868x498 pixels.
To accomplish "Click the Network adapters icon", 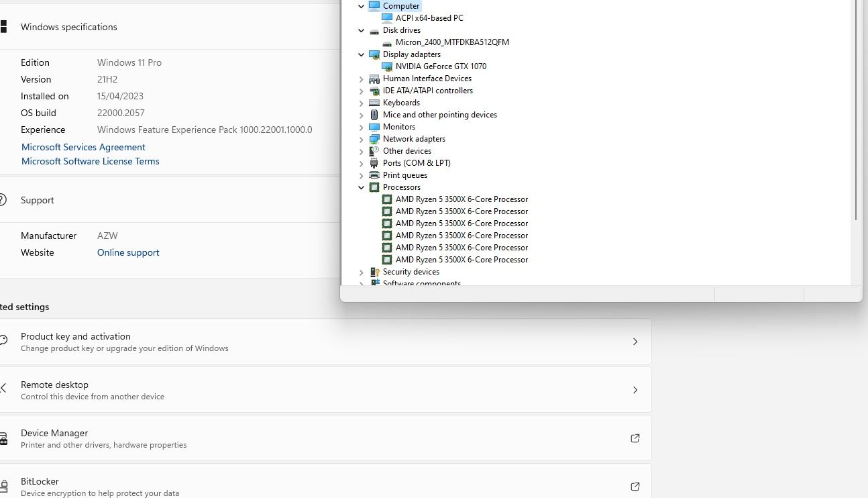I will coord(374,139).
